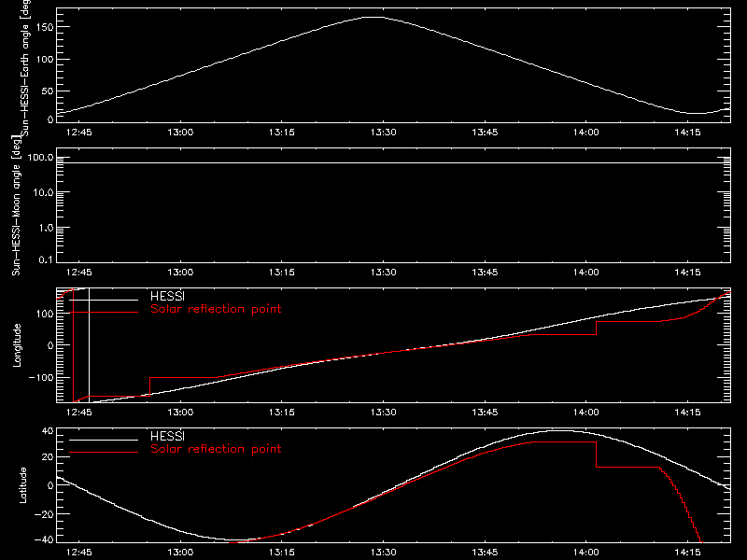747x560 pixels.
Task: Click the 10.0 y-axis label in Moon angle plot
Action: tap(43, 193)
